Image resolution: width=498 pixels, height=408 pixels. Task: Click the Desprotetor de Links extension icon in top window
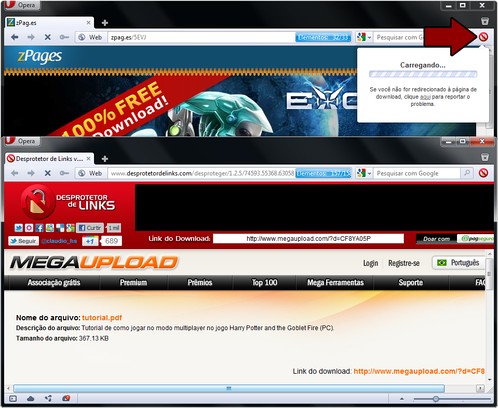pyautogui.click(x=483, y=37)
